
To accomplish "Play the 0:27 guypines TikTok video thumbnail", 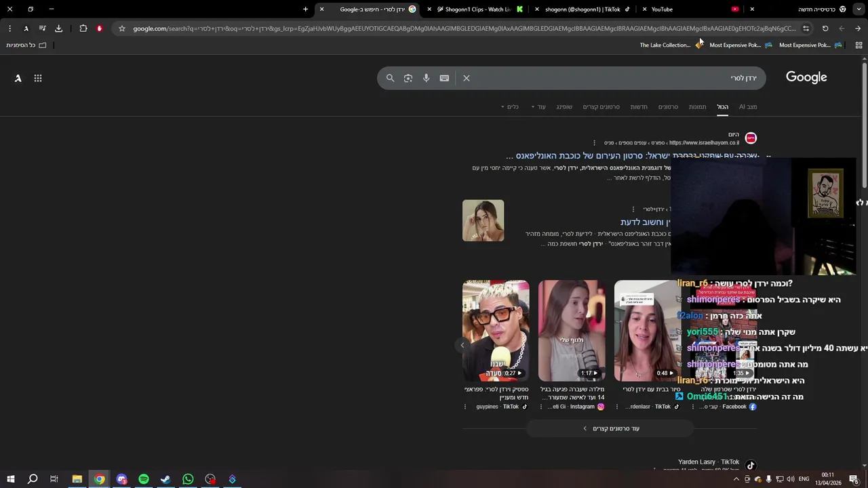I will click(x=496, y=331).
